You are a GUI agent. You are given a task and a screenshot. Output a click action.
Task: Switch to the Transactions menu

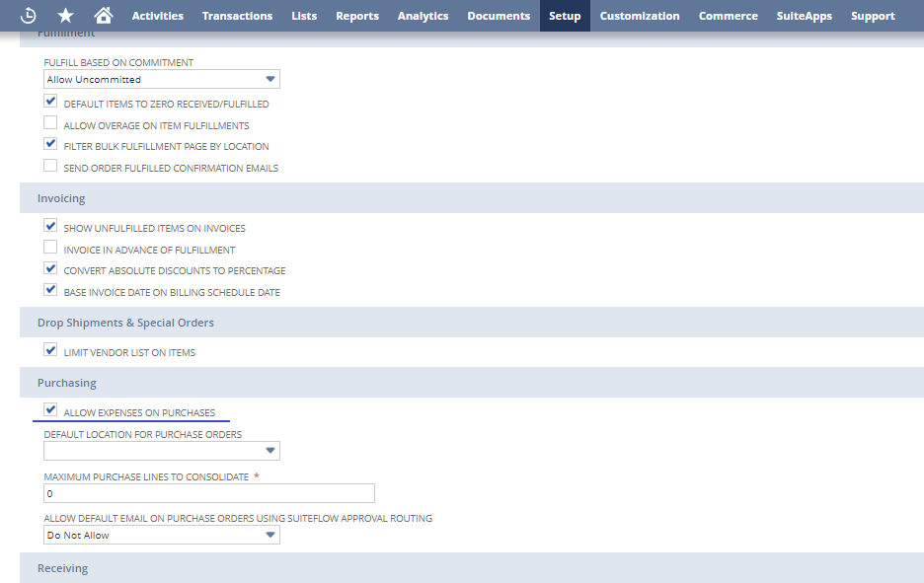pos(237,15)
